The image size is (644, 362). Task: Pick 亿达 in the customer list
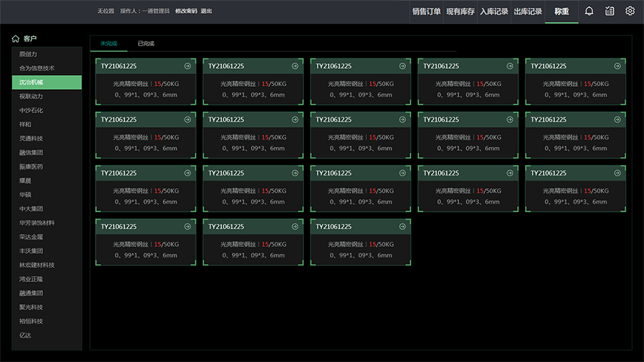click(x=25, y=335)
